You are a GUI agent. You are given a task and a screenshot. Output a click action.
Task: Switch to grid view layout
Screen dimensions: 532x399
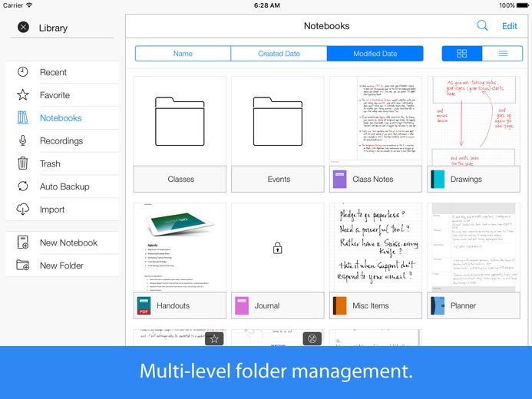(x=462, y=54)
